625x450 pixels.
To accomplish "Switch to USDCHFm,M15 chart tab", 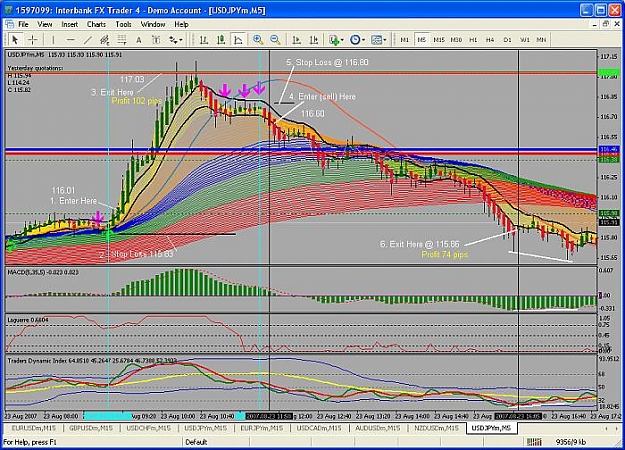I will click(x=148, y=428).
